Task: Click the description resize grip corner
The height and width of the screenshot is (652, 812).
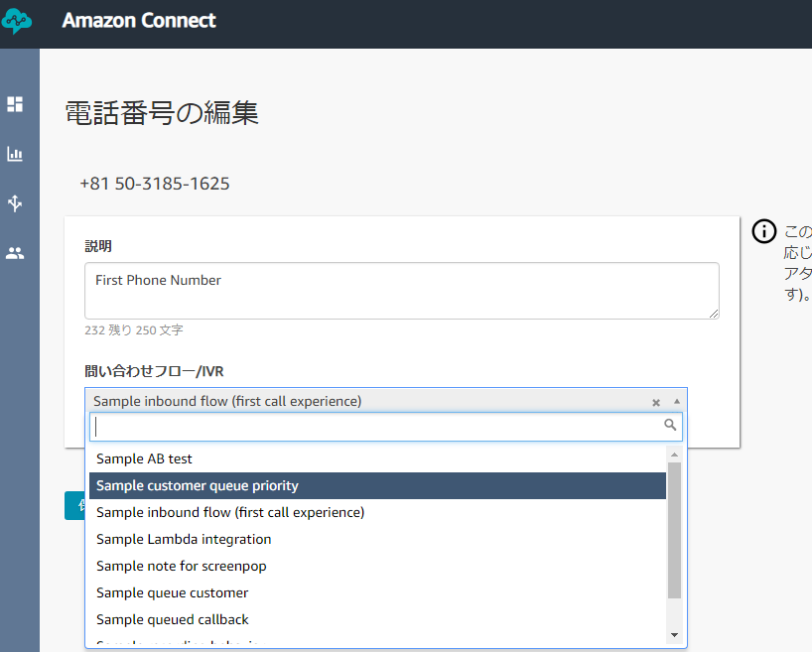Action: point(714,314)
